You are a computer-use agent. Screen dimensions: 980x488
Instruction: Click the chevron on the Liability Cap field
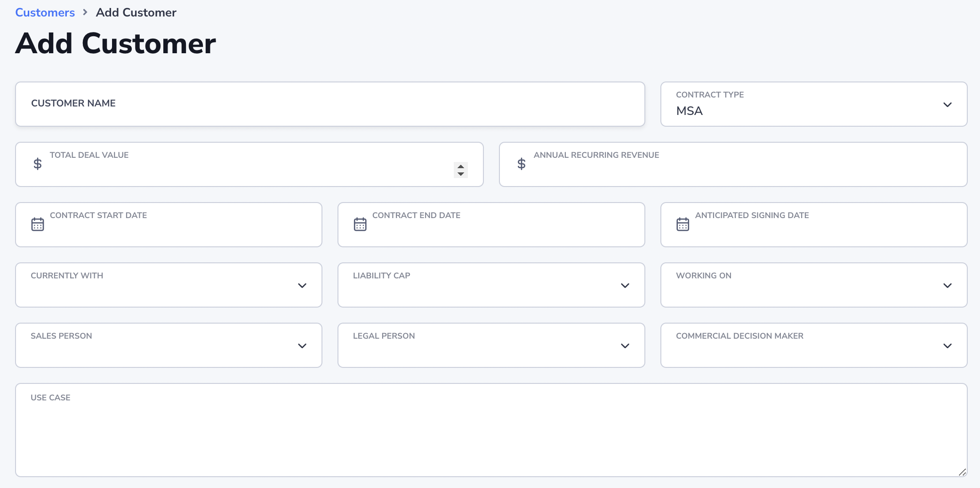(x=625, y=285)
